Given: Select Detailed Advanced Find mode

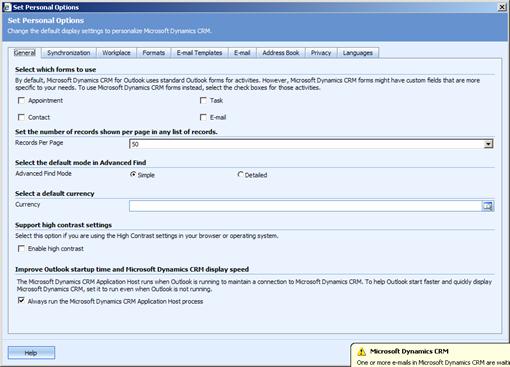Looking at the screenshot, I should [240, 174].
